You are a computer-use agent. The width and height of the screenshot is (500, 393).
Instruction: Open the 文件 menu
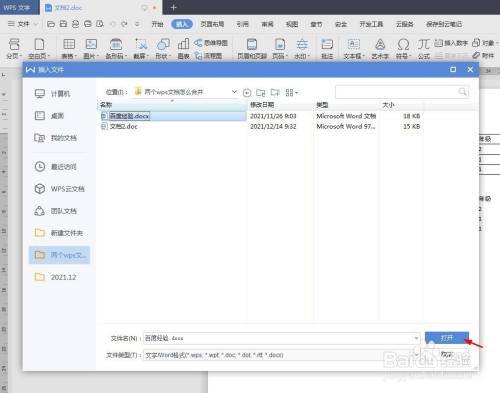[x=23, y=24]
